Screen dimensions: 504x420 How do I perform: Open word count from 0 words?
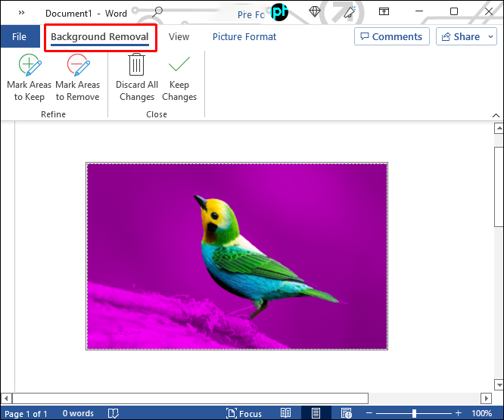78,413
